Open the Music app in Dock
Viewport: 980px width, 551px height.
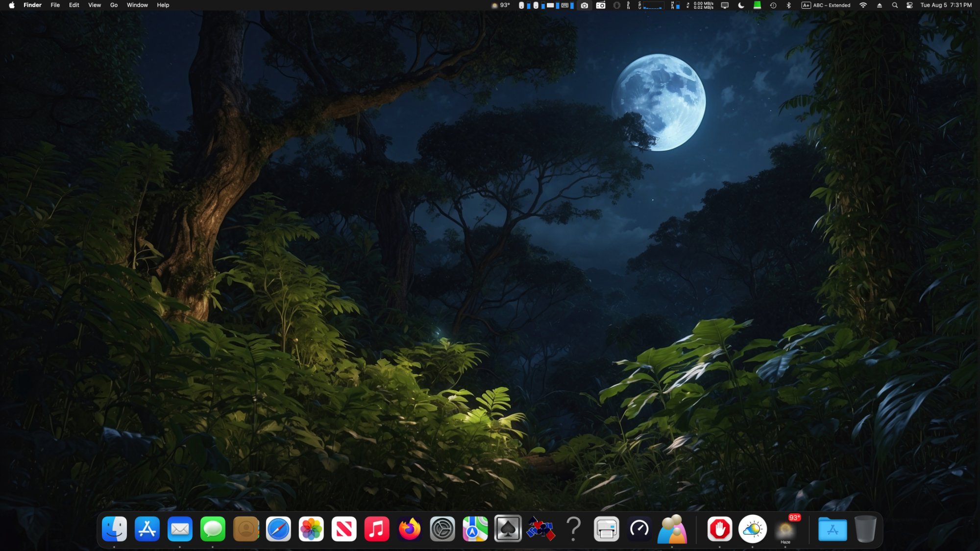coord(377,529)
